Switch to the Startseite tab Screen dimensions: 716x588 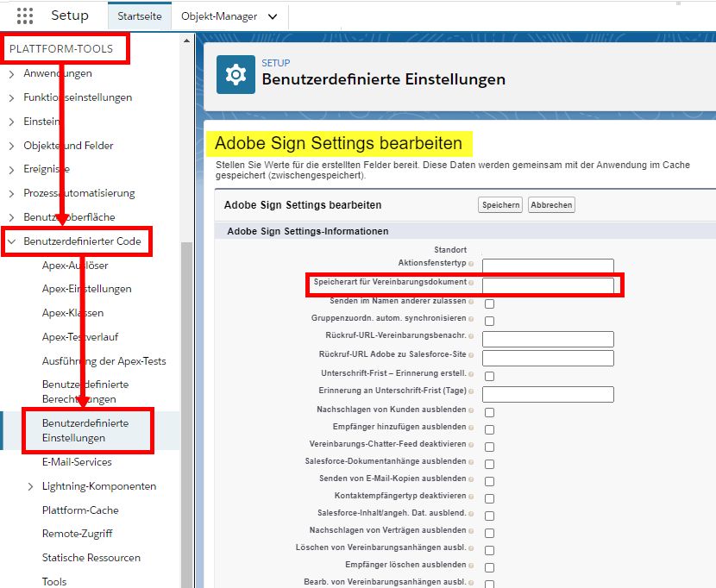[x=139, y=16]
